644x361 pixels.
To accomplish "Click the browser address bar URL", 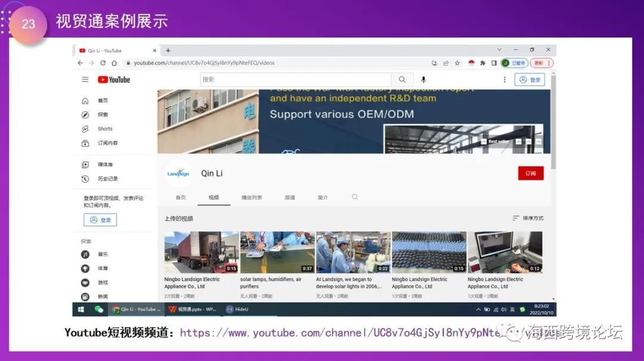I will pos(204,63).
